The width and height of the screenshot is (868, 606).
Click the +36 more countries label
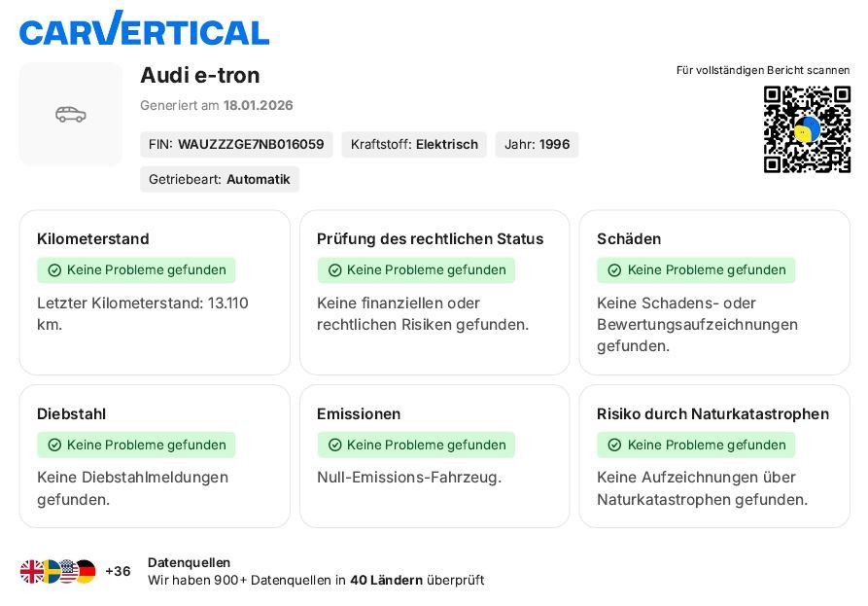(x=118, y=572)
